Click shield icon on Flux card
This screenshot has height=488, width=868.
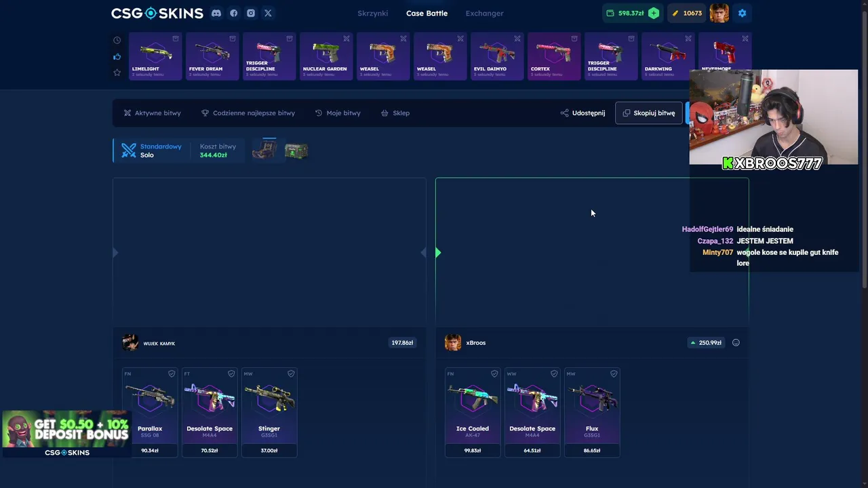pos(614,373)
